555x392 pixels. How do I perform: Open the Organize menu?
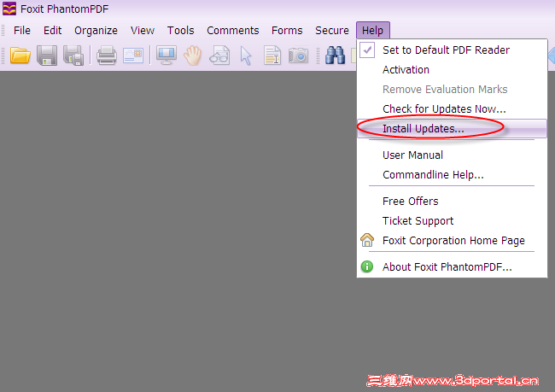point(96,31)
